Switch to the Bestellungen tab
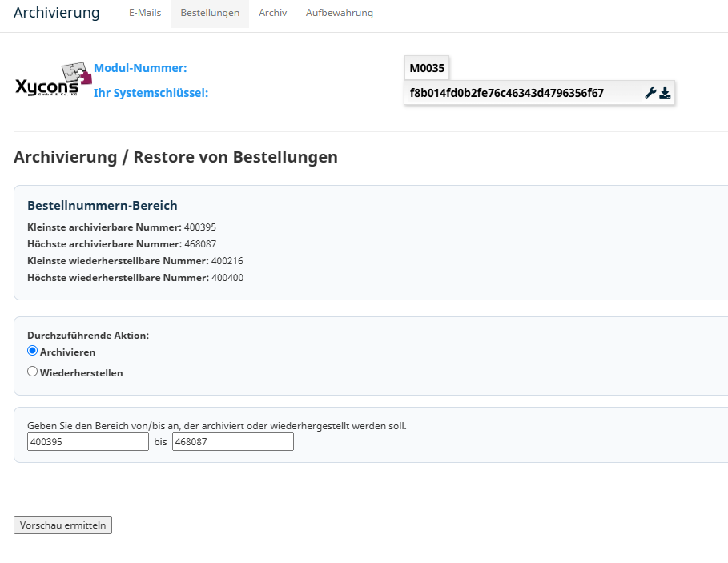The image size is (728, 563). click(x=210, y=13)
